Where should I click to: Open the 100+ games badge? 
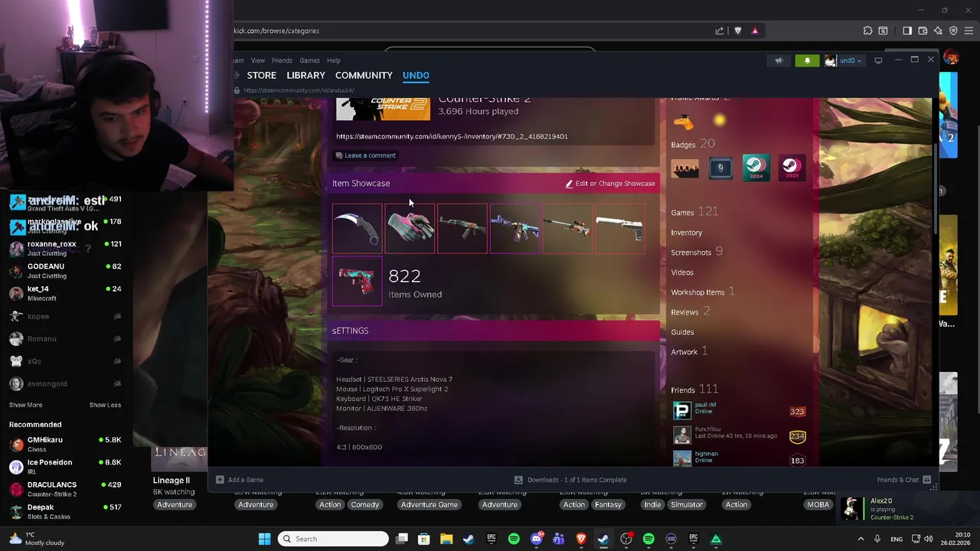tap(684, 168)
